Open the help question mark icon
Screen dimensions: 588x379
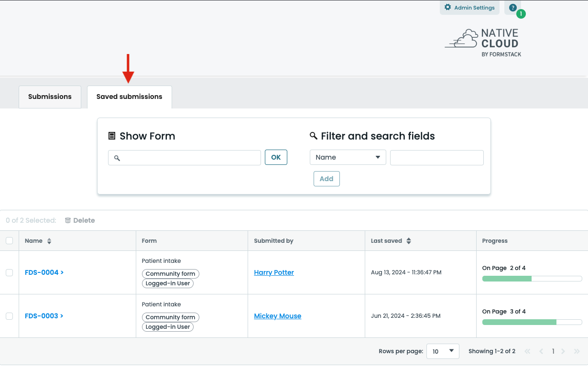(512, 8)
